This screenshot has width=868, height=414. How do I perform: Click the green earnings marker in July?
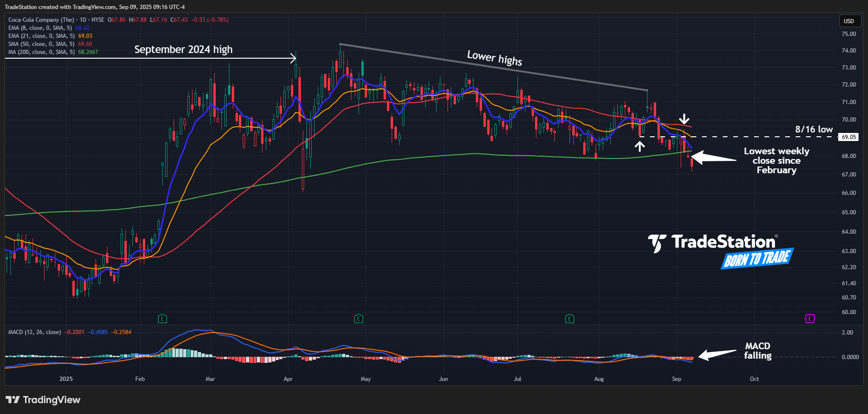tap(570, 318)
